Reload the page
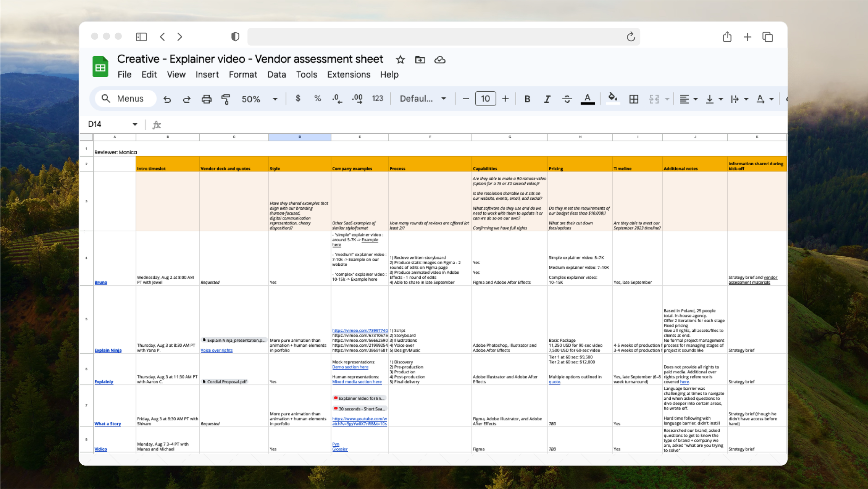This screenshot has height=489, width=868. click(x=631, y=37)
